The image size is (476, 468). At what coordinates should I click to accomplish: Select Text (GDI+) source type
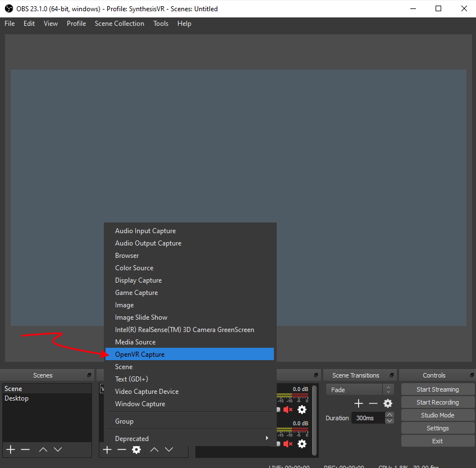[x=190, y=379]
